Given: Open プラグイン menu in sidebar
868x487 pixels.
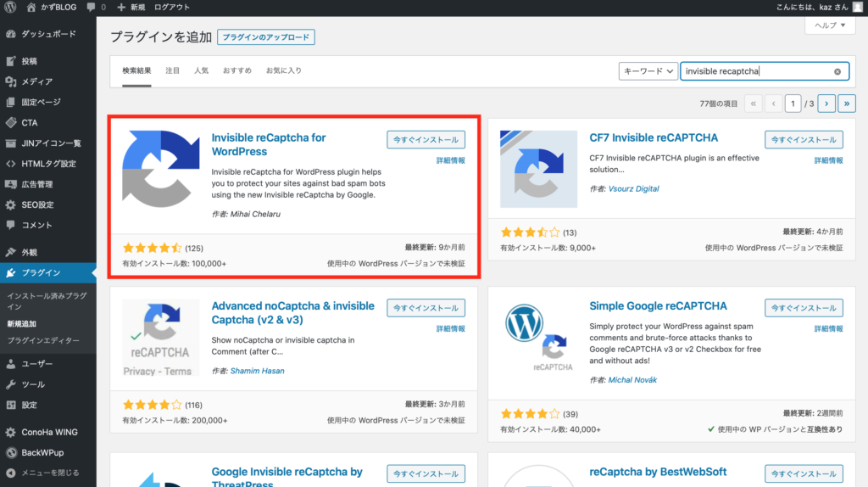Looking at the screenshot, I should click(x=48, y=272).
